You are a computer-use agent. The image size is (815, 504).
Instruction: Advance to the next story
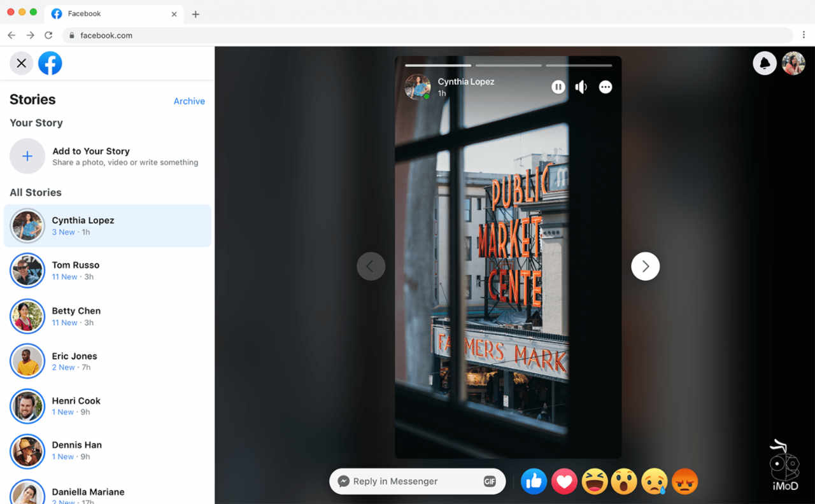point(645,266)
